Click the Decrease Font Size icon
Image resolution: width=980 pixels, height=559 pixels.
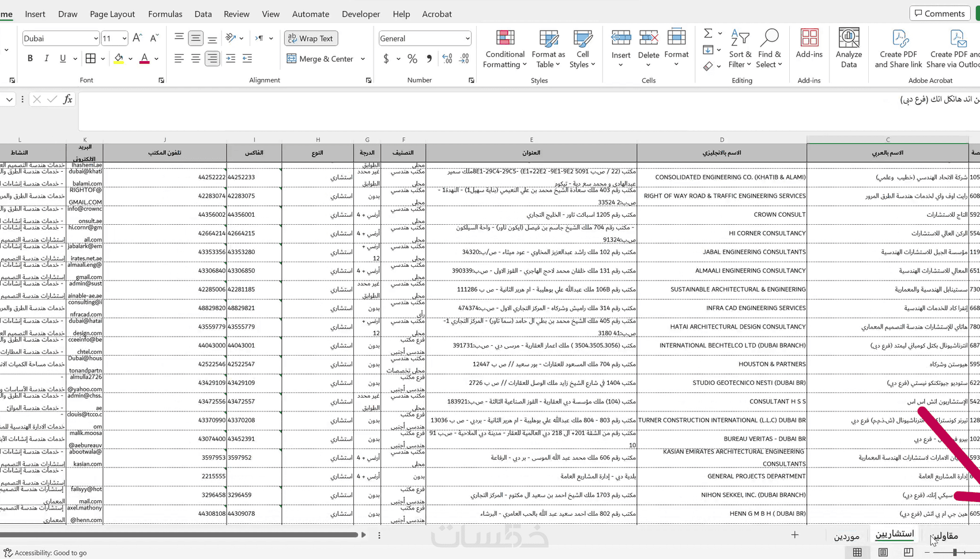154,38
